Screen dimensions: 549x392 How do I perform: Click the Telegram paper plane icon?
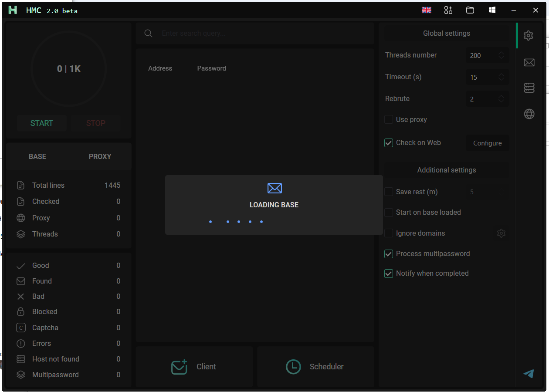coord(529,373)
